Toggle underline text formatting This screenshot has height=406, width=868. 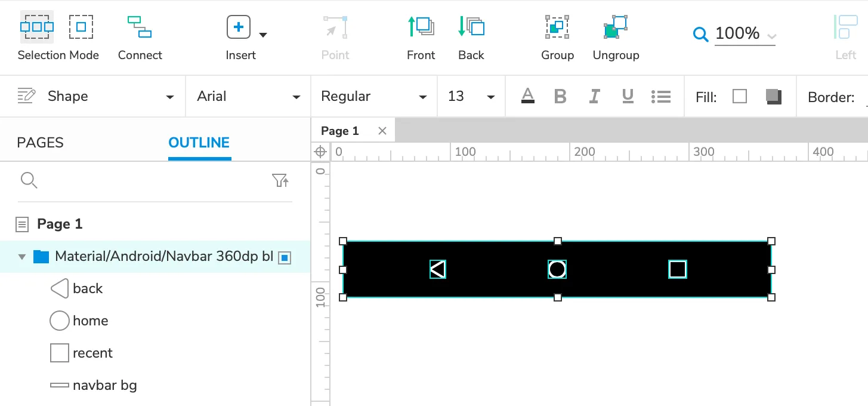(628, 96)
